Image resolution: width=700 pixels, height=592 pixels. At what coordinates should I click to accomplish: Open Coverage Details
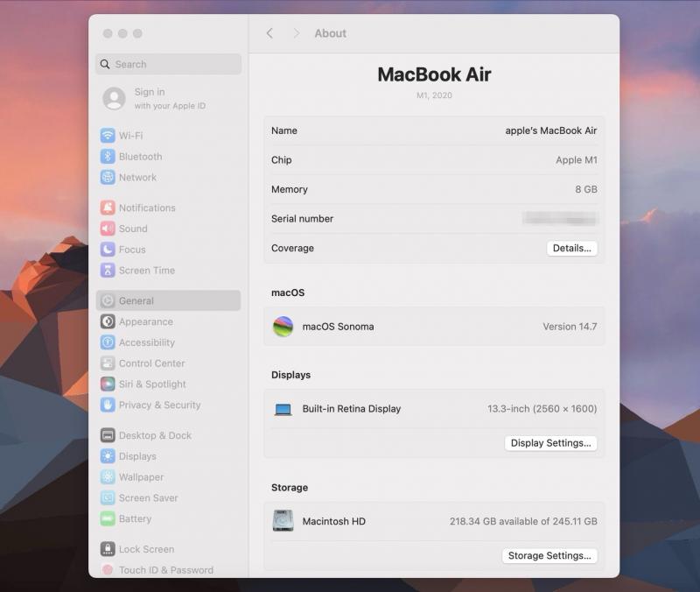pyautogui.click(x=572, y=249)
